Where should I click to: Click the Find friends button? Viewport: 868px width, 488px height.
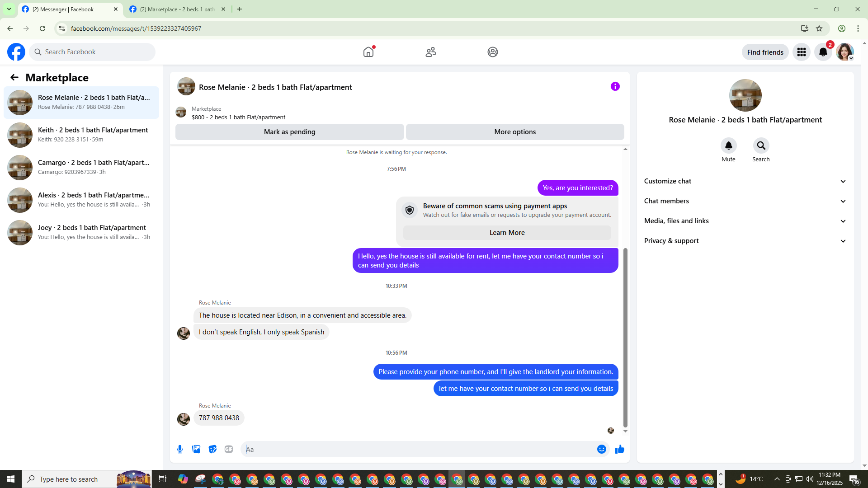[765, 52]
